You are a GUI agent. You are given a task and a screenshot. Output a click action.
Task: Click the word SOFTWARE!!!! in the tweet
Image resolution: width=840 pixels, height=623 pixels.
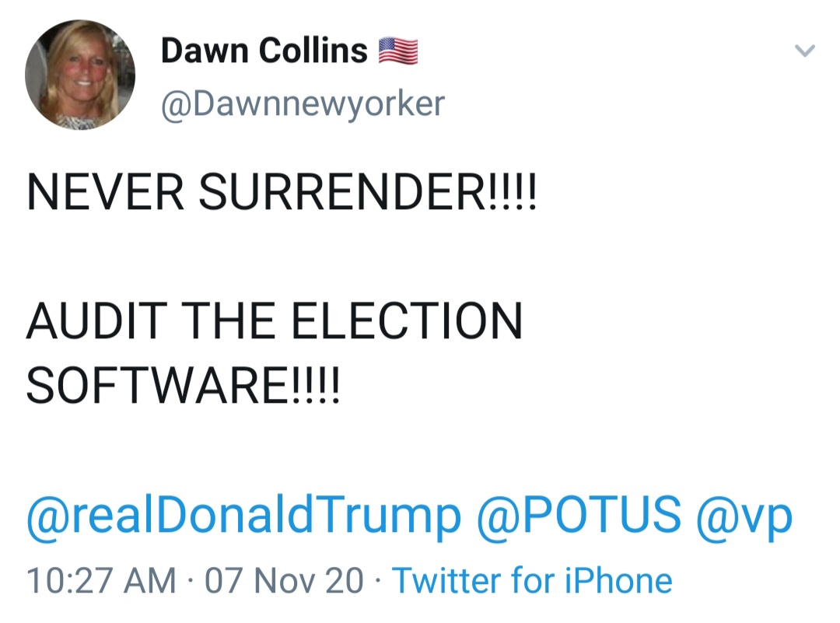click(x=183, y=386)
